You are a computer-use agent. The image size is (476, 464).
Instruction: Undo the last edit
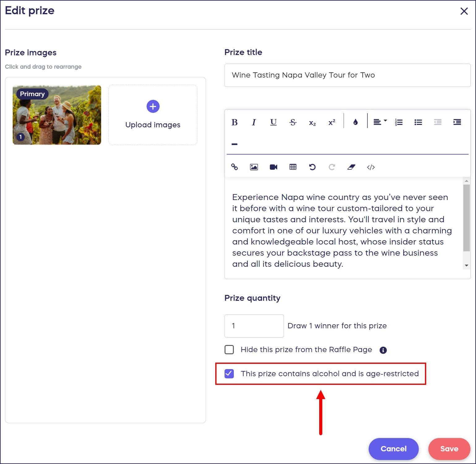coord(312,167)
